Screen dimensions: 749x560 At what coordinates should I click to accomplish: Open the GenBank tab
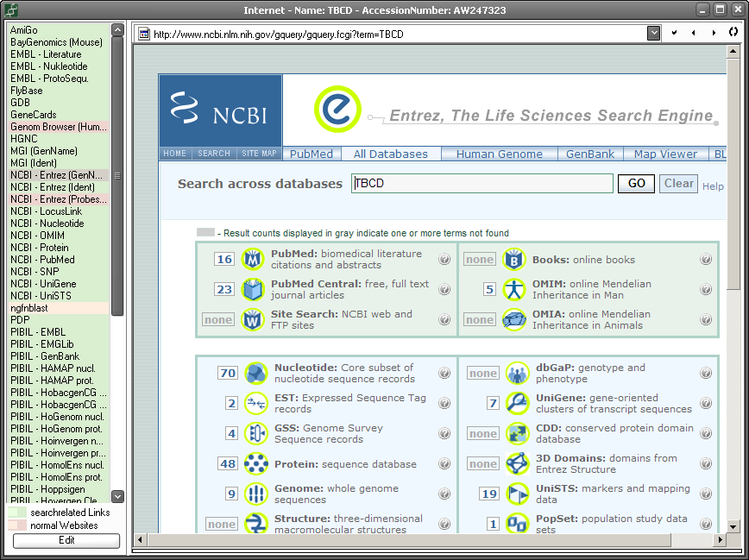coord(590,154)
